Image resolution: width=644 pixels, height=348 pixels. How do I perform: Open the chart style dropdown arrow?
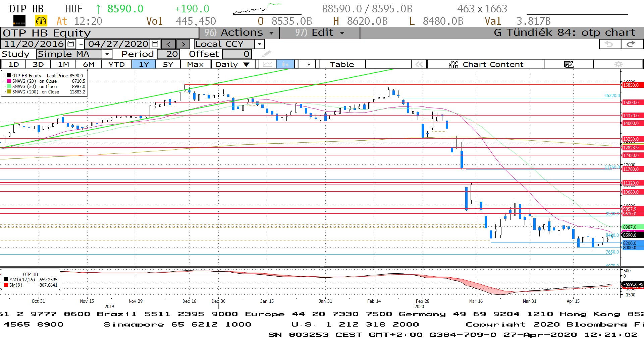pyautogui.click(x=309, y=64)
